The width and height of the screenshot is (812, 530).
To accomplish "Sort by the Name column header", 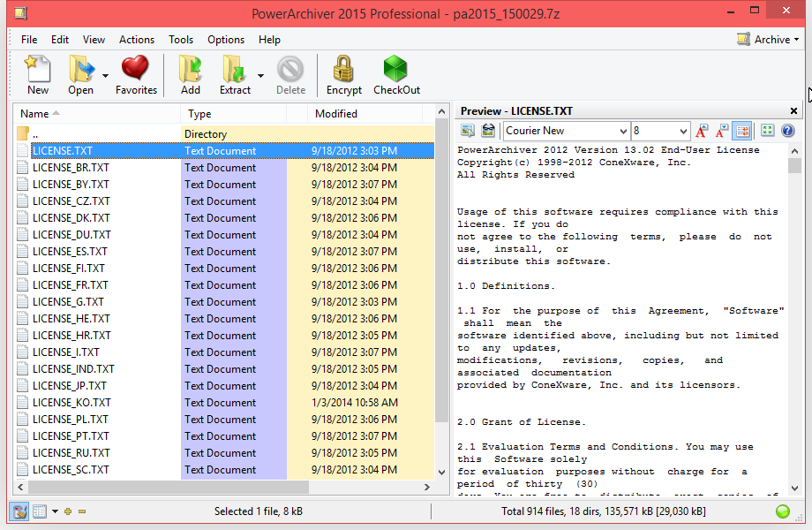I will click(97, 113).
